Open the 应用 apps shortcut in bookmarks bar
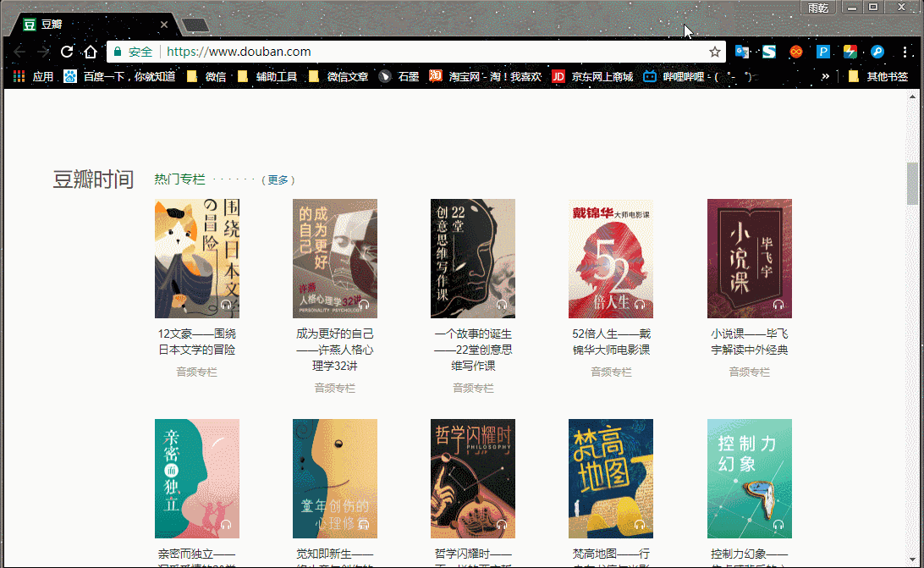The width and height of the screenshot is (924, 568). pyautogui.click(x=34, y=77)
